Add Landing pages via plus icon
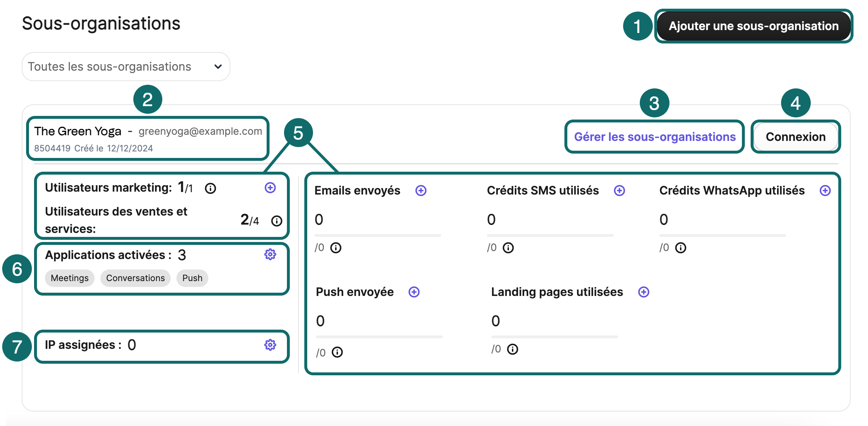This screenshot has width=868, height=426. (x=644, y=292)
